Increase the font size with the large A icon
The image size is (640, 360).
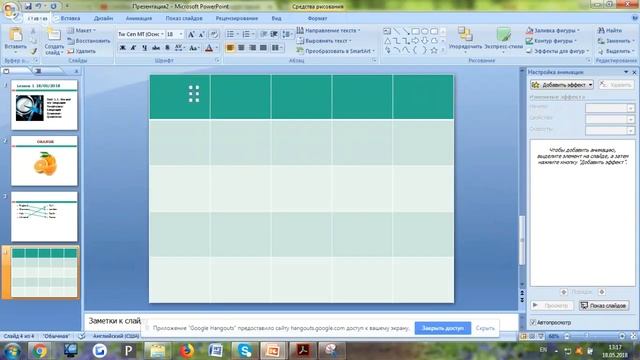pos(191,34)
